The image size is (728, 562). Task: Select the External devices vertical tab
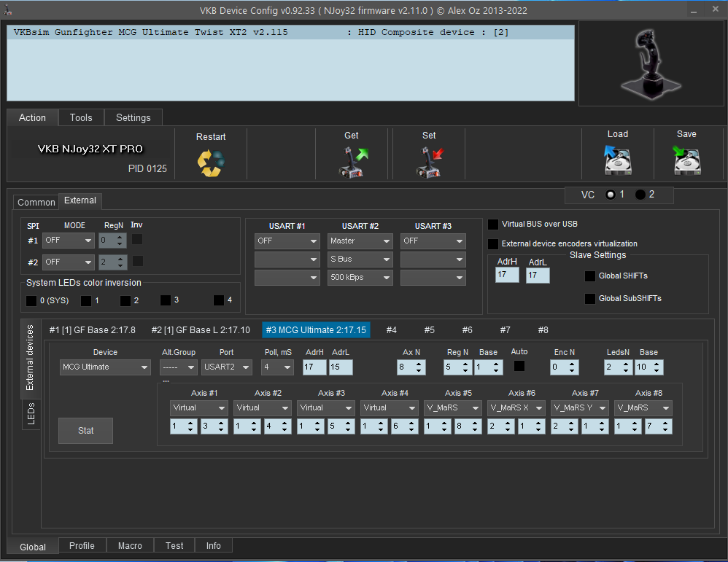click(30, 357)
